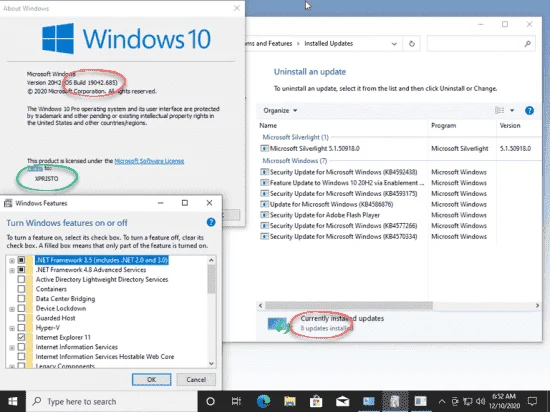The image size is (550, 412).
Task: Enable Guarded Host checkbox
Action: click(21, 318)
